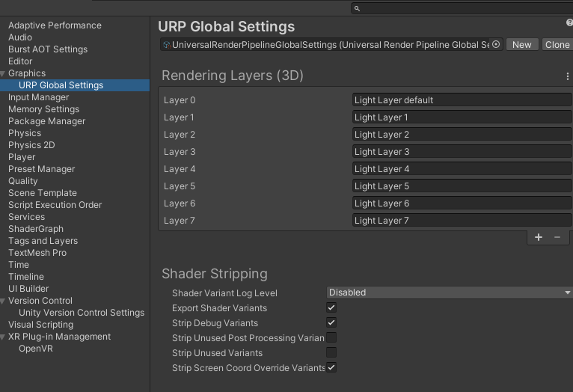Open Shader Variant Log Level dropdown
The width and height of the screenshot is (573, 392).
tap(449, 293)
